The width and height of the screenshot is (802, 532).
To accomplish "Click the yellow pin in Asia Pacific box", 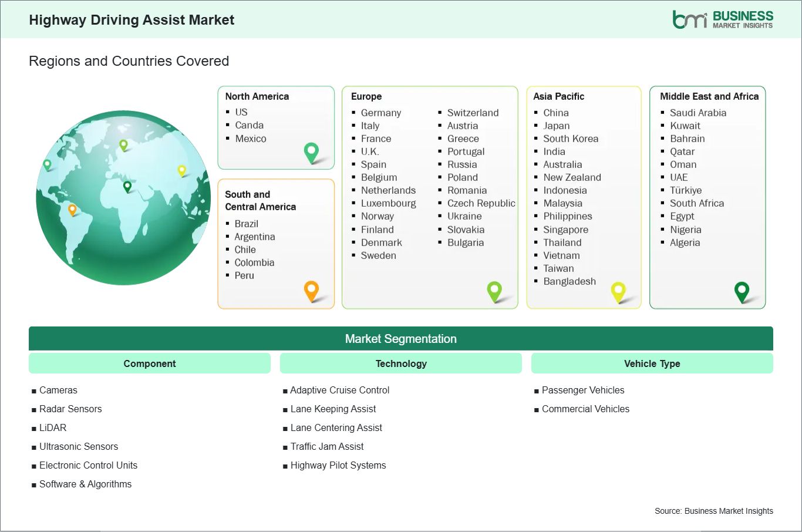I will click(x=618, y=292).
